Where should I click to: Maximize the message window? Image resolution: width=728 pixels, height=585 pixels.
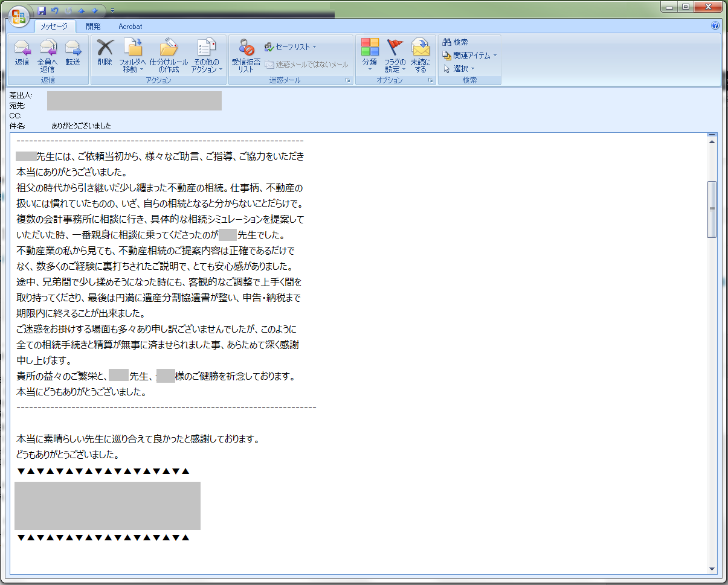[686, 7]
